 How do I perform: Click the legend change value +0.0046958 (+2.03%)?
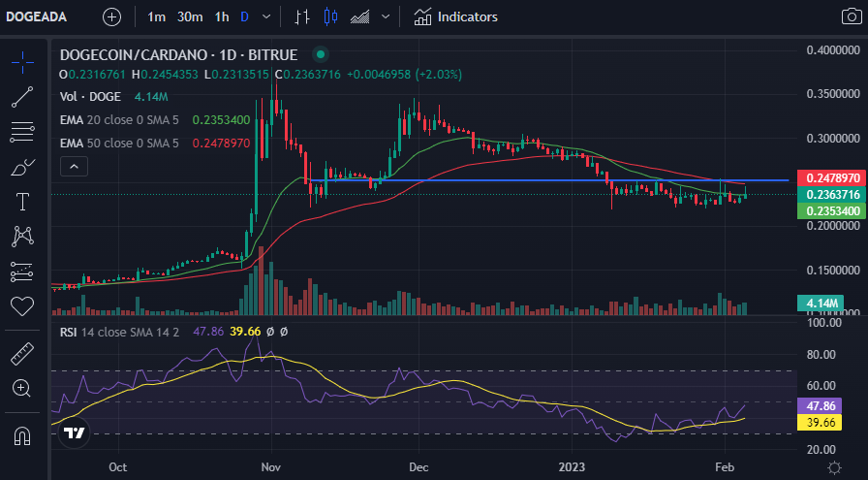coord(404,75)
